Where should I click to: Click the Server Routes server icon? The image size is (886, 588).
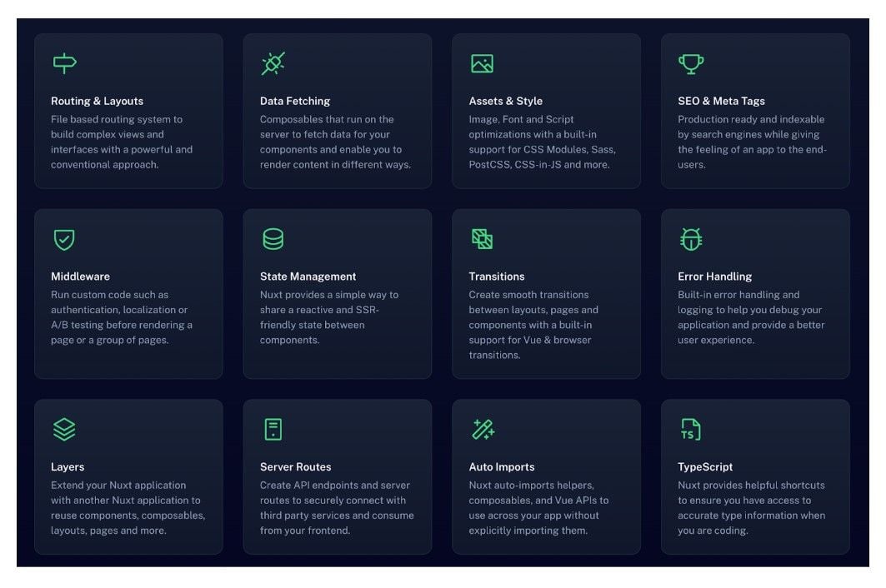pyautogui.click(x=273, y=429)
